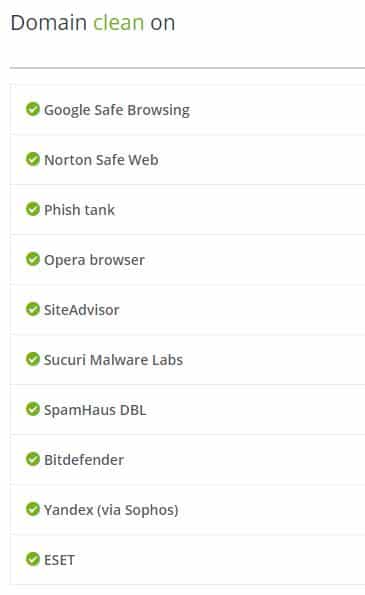
Task: Click the Sucuri Malware Labs check icon
Action: (33, 359)
